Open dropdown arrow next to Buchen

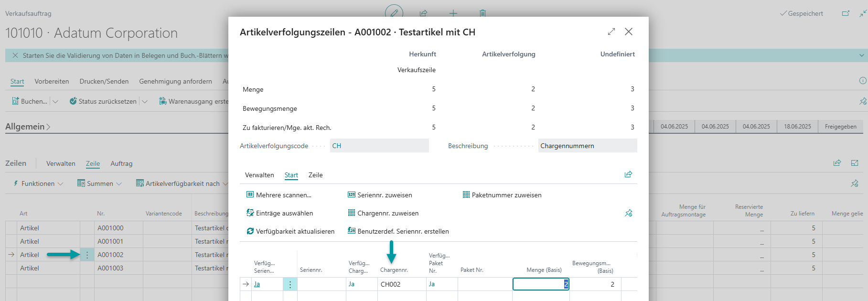pyautogui.click(x=55, y=101)
